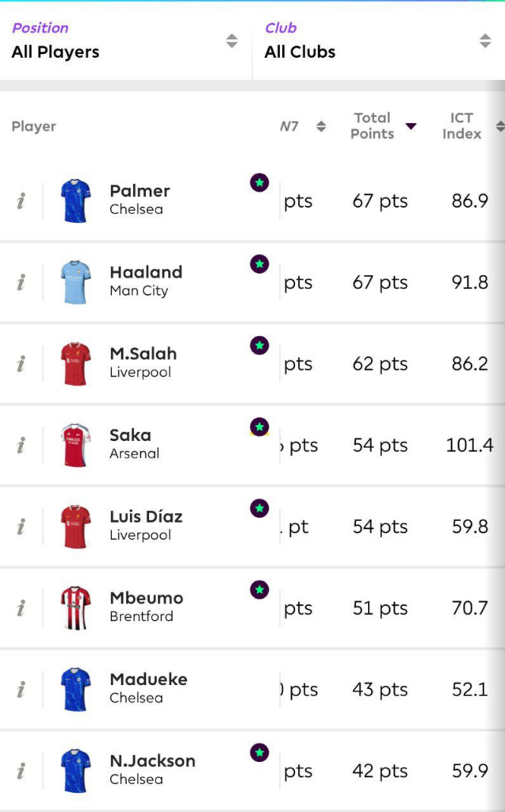505x812 pixels.
Task: Open info icon for Haaland
Action: tap(21, 282)
